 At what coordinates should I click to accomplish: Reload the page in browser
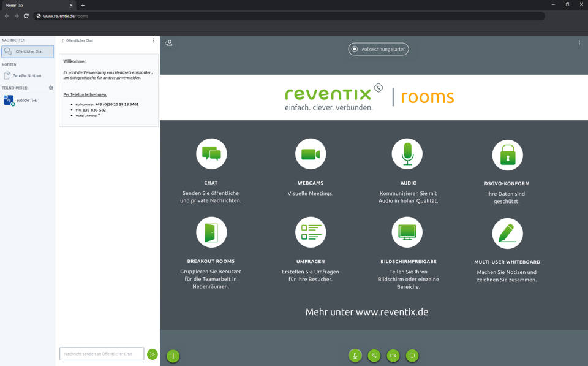pyautogui.click(x=26, y=16)
